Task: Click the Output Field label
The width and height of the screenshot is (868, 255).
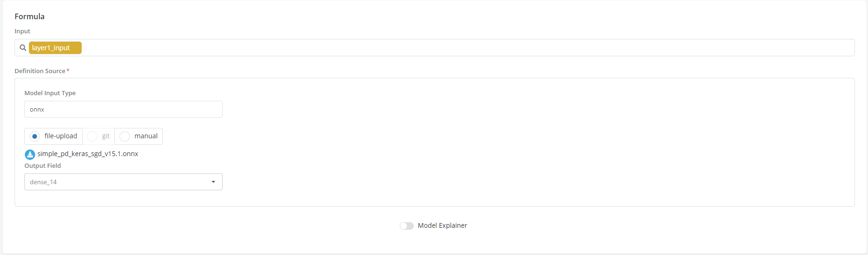Action: [x=43, y=166]
